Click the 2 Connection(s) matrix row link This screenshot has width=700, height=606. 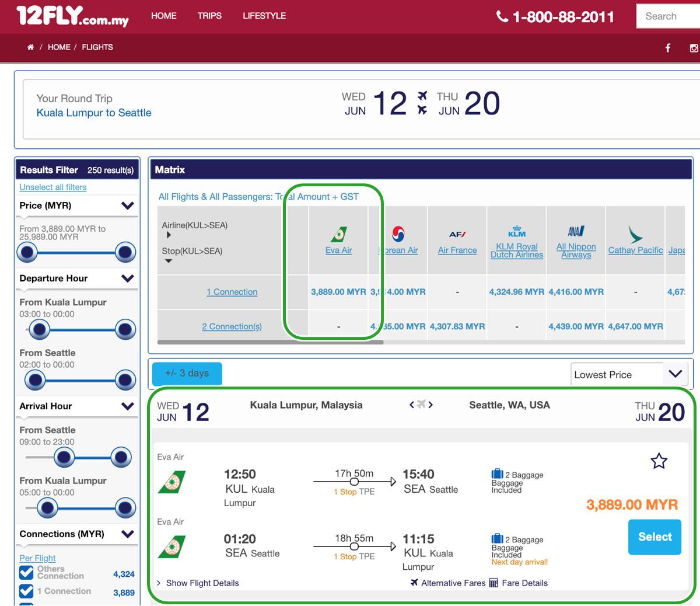[x=232, y=326]
